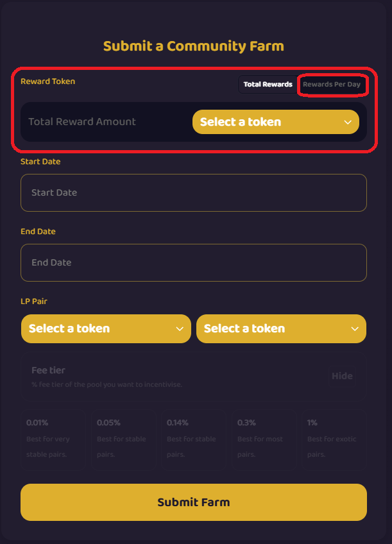Click the Reward Token label

click(47, 81)
